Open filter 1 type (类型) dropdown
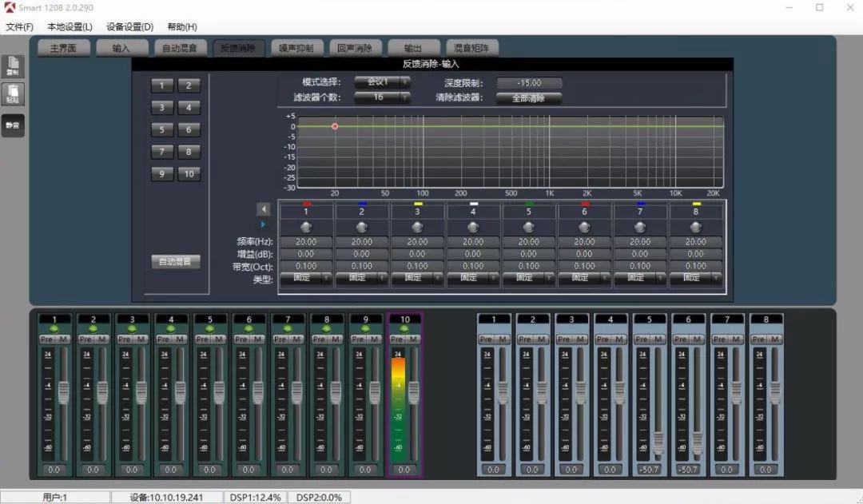This screenshot has width=863, height=504. click(306, 279)
